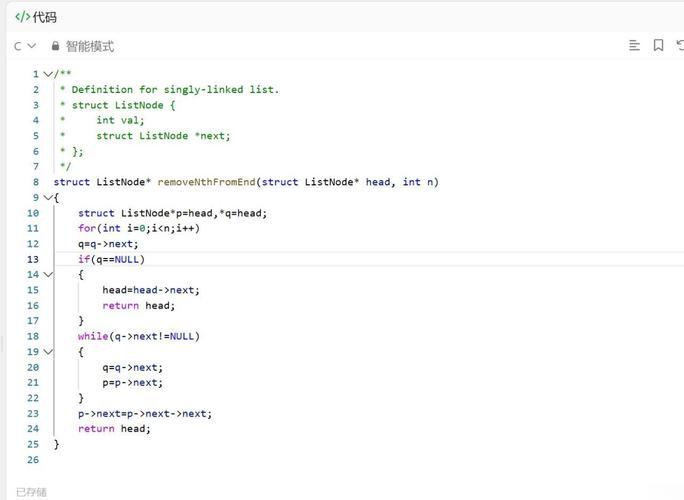Click the bookmark icon in editor toolbar
The width and height of the screenshot is (684, 500).
pyautogui.click(x=658, y=45)
